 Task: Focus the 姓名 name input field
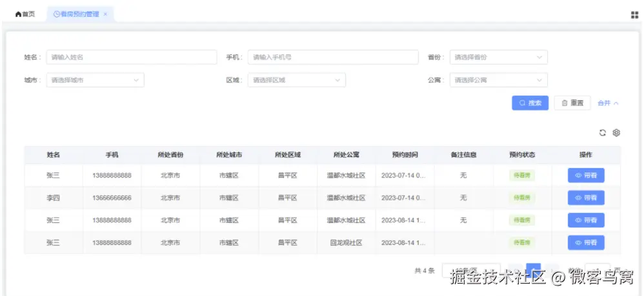[x=132, y=57]
